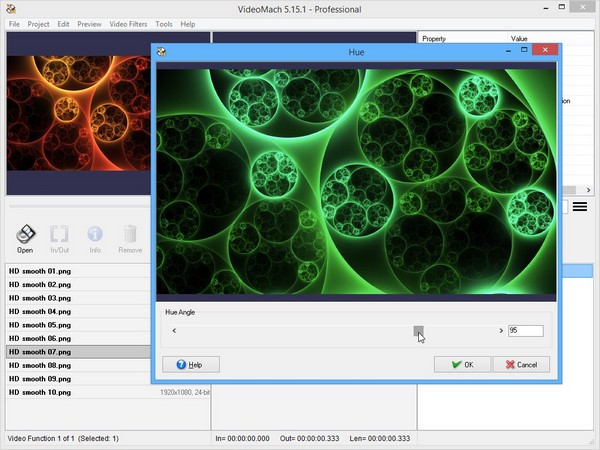The image size is (600, 450).
Task: Open the Video Filters menu
Action: [126, 23]
